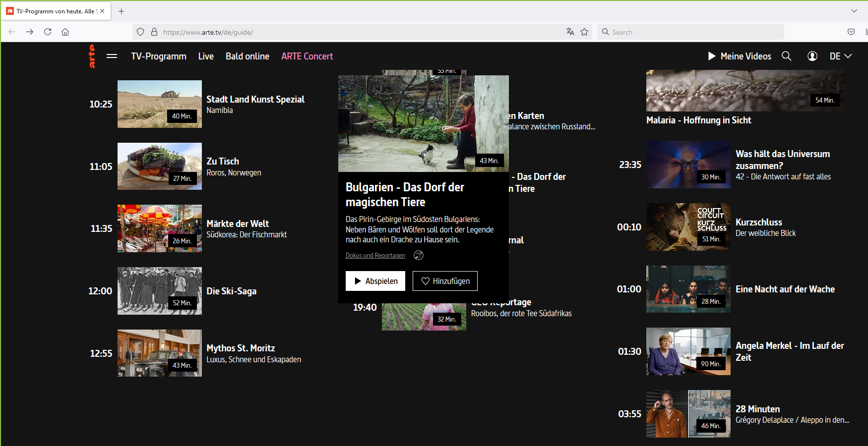Open the Mythos St. Moritz thumbnail

pos(160,353)
